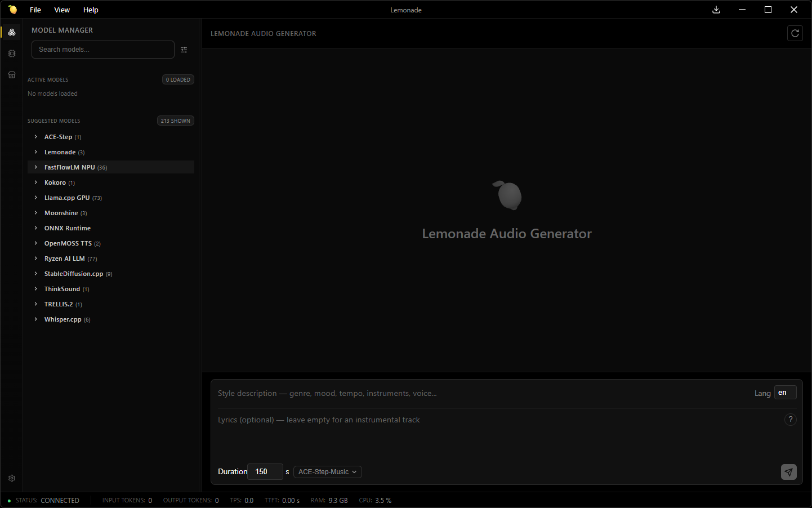The height and width of the screenshot is (508, 812).
Task: Expand the Lemonade model group
Action: (x=111, y=152)
